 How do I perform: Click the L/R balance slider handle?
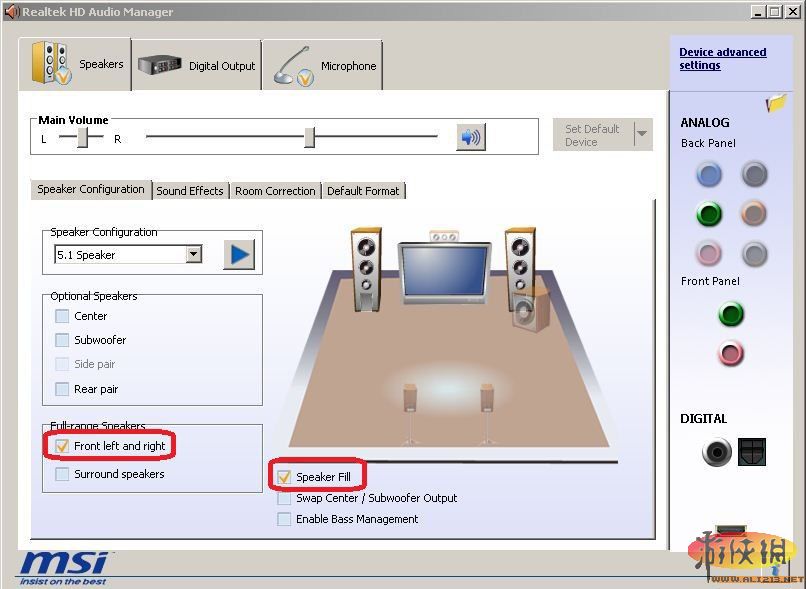(82, 137)
